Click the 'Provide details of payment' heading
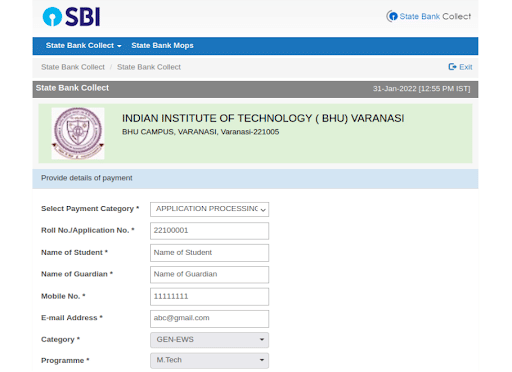The width and height of the screenshot is (512, 372). [87, 178]
